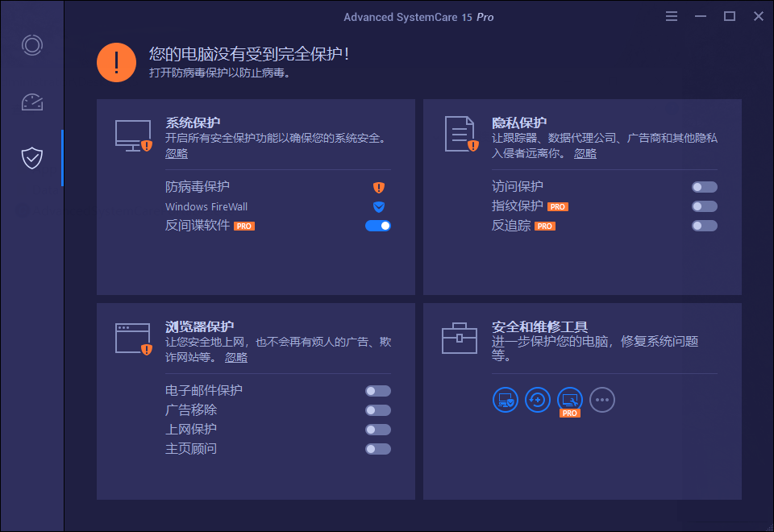Click the PRO badge beside 指纹保护

coord(558,207)
